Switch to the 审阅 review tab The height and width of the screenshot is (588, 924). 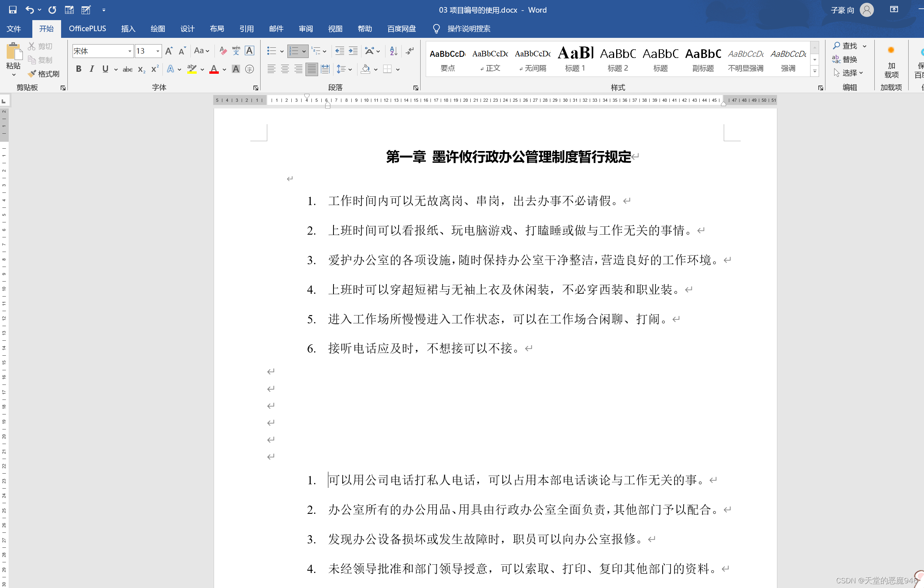pyautogui.click(x=306, y=29)
